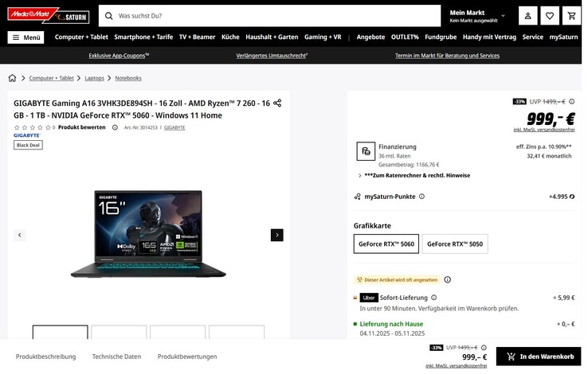
Task: Open Verlängertes Umtauschrecht link
Action: (x=272, y=56)
